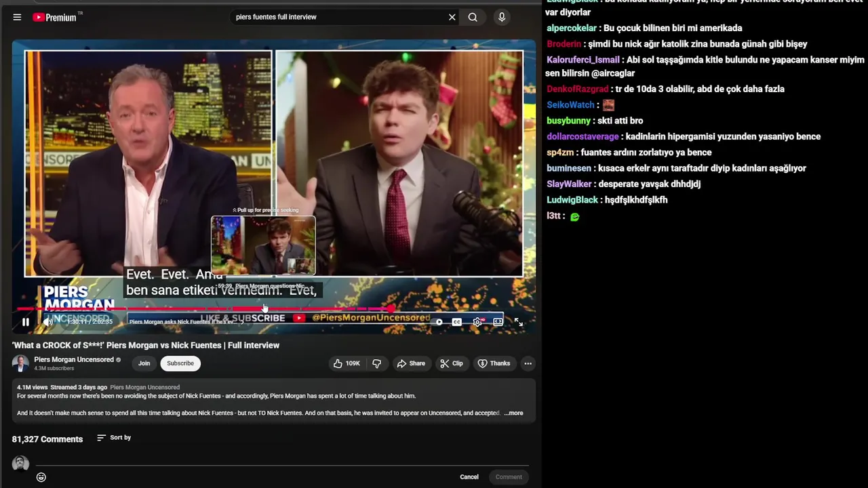
Task: Click chat username dollarcostaverage
Action: tap(583, 136)
